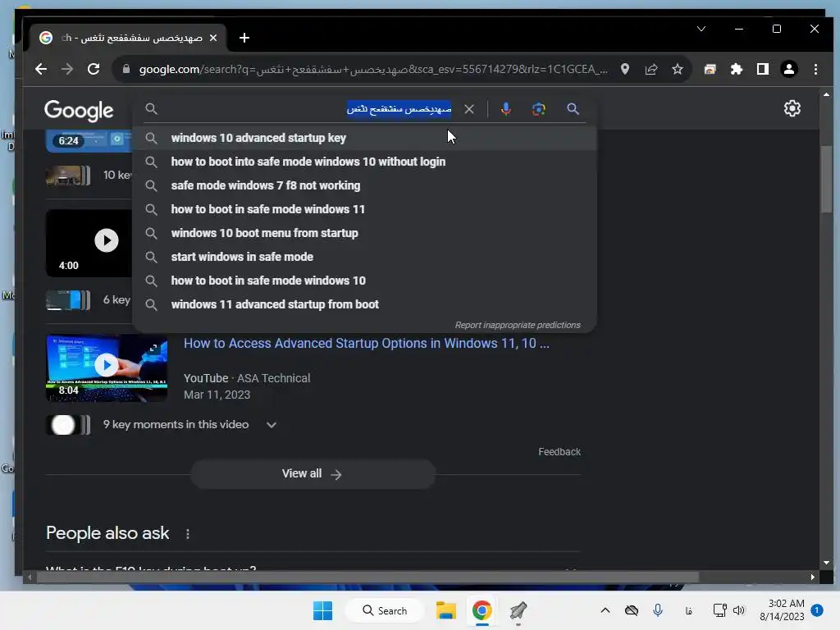
Task: Choose start windows in safe mode suggestion
Action: (365, 257)
